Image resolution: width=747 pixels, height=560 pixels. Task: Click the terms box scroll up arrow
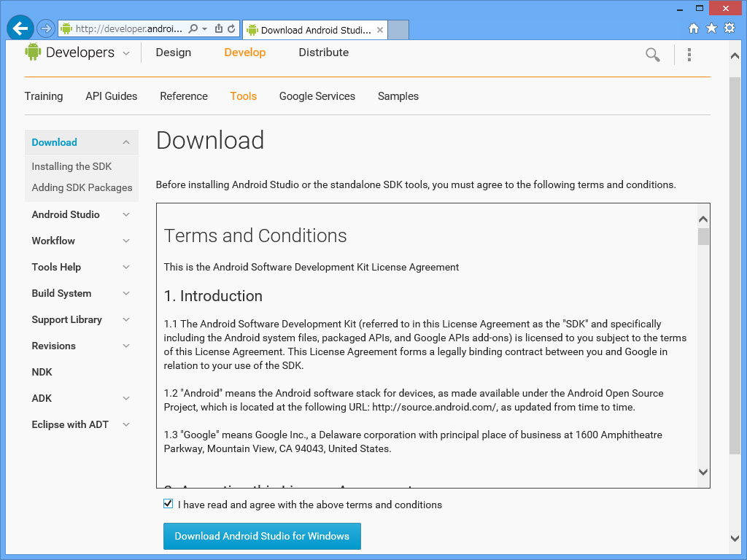703,219
